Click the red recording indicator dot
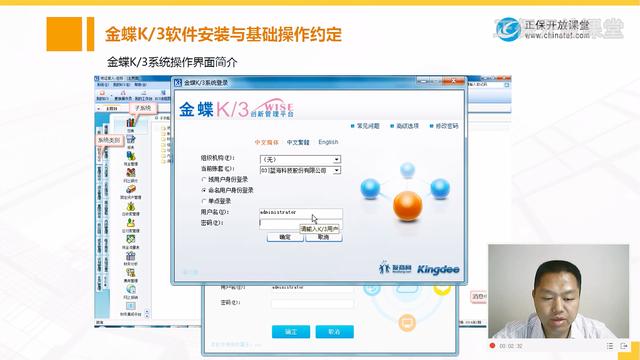This screenshot has height=360, width=640. click(492, 346)
